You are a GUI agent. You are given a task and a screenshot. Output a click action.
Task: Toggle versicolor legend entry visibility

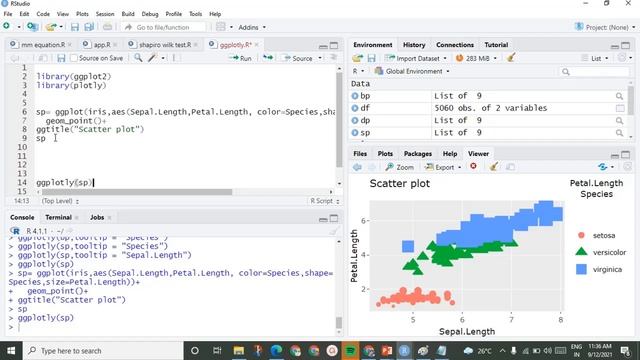coord(601,252)
